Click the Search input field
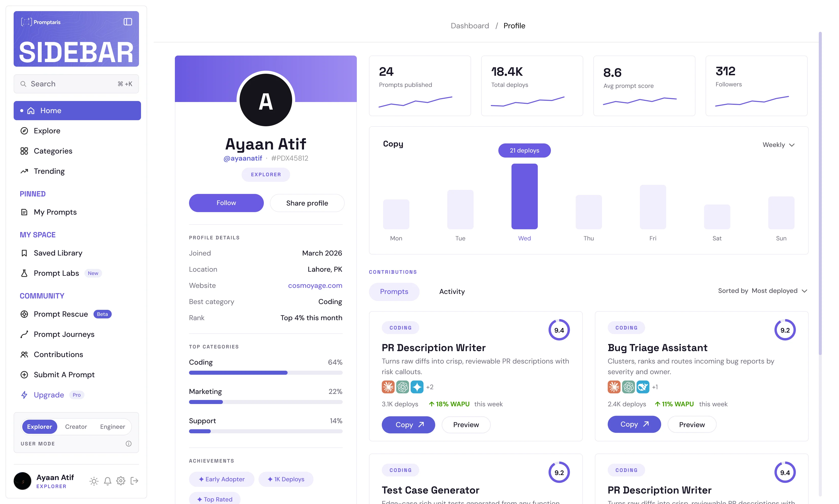 point(76,84)
